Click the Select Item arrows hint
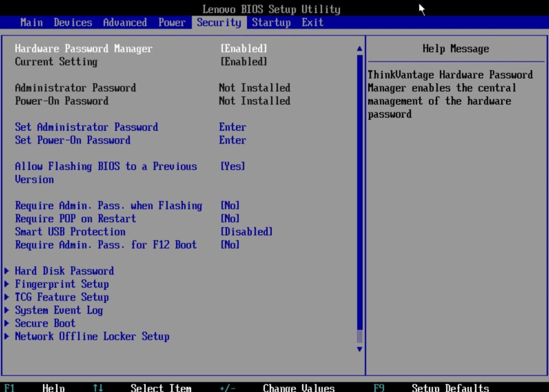 click(x=142, y=388)
